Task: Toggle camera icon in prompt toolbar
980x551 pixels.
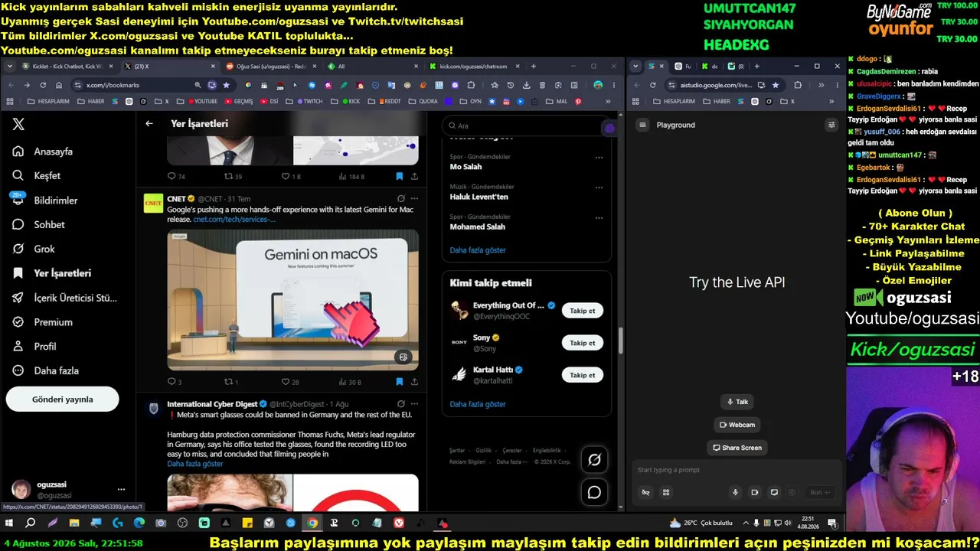Action: click(754, 492)
